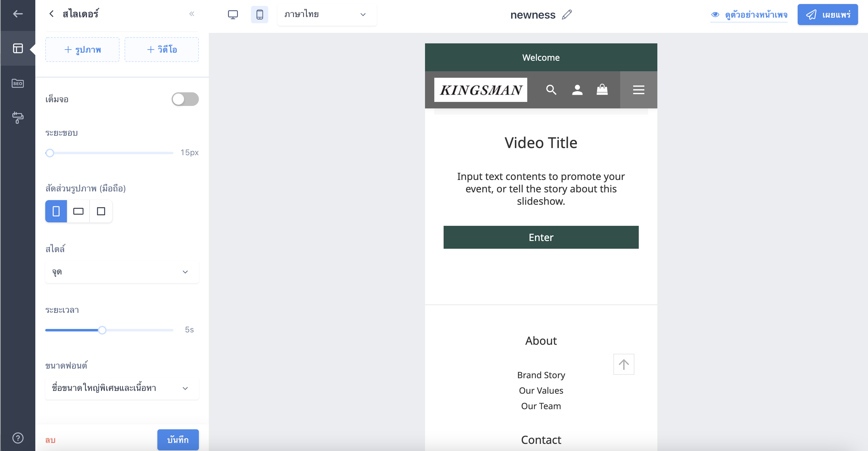Open the paint roller design icon
868x451 pixels.
[x=18, y=117]
